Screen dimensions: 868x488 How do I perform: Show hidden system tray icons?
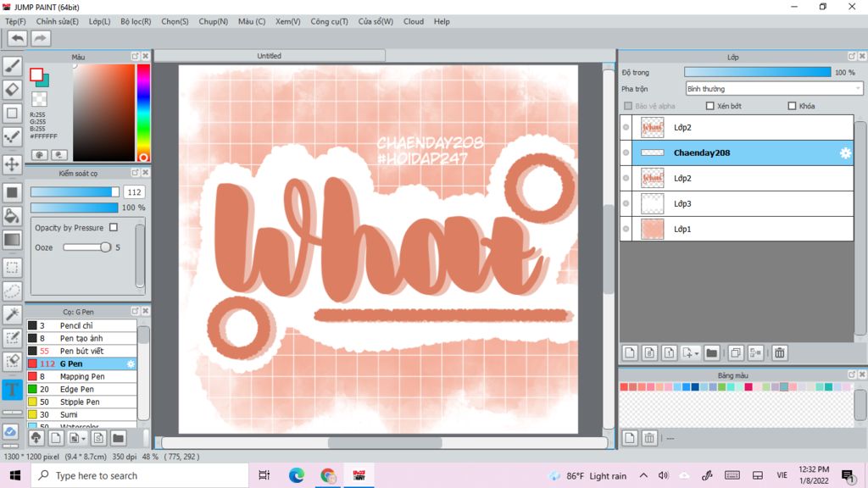(643, 475)
